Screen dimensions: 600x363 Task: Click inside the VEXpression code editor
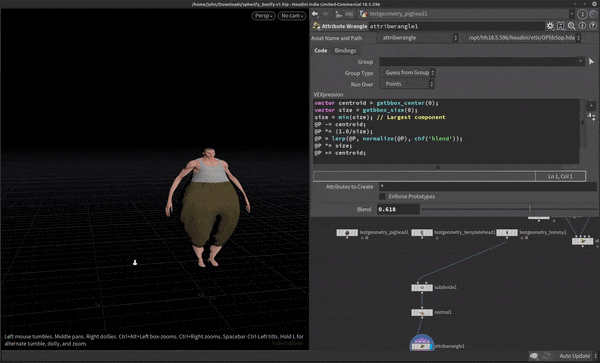pos(446,131)
